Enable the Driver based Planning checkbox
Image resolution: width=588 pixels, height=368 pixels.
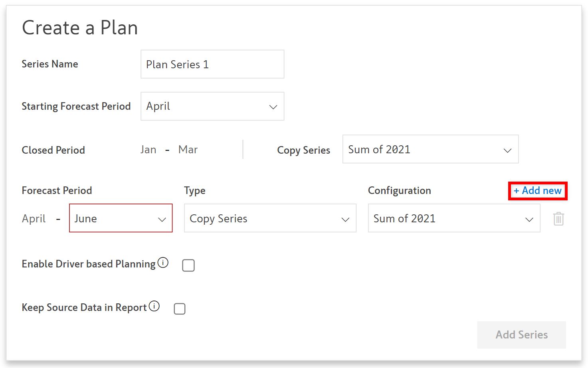pyautogui.click(x=188, y=265)
